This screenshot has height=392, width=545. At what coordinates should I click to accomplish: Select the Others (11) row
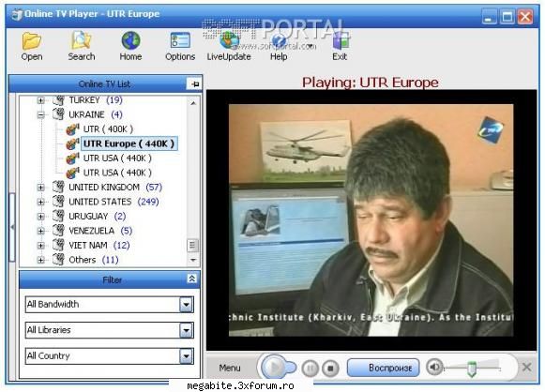pyautogui.click(x=94, y=260)
